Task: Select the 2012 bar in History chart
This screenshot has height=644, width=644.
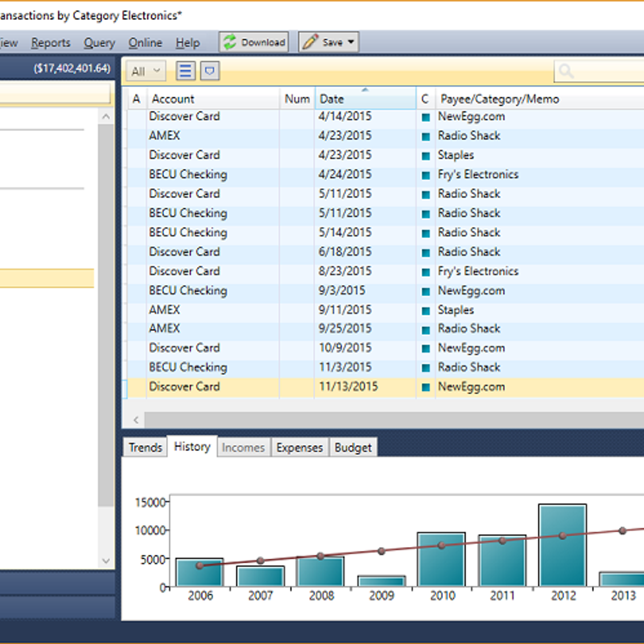Action: click(x=563, y=545)
